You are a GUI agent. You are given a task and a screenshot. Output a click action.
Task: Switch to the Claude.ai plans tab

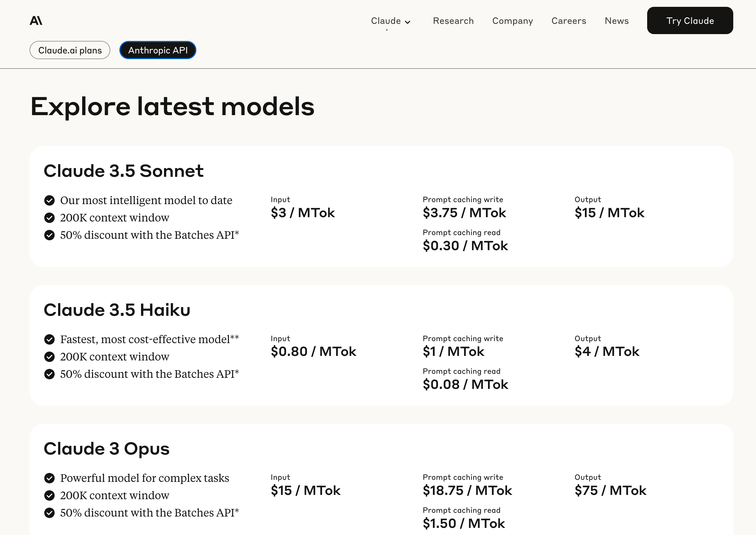coord(70,50)
